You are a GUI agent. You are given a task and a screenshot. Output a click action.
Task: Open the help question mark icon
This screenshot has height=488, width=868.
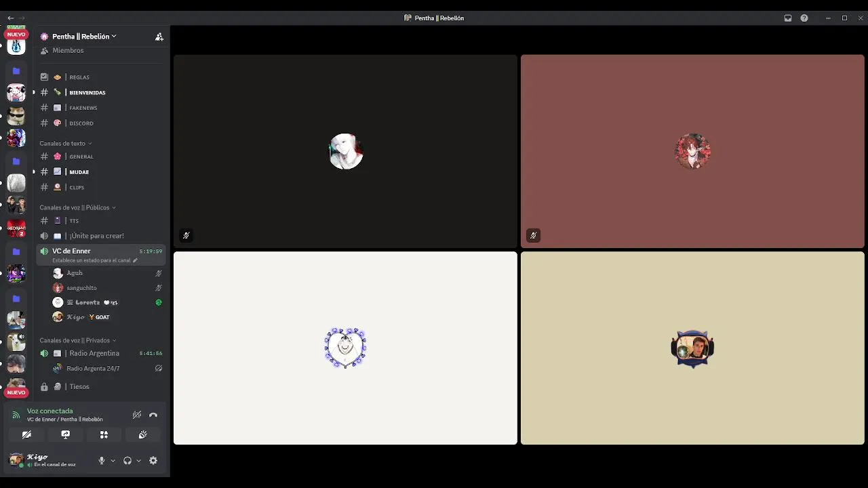tap(804, 18)
